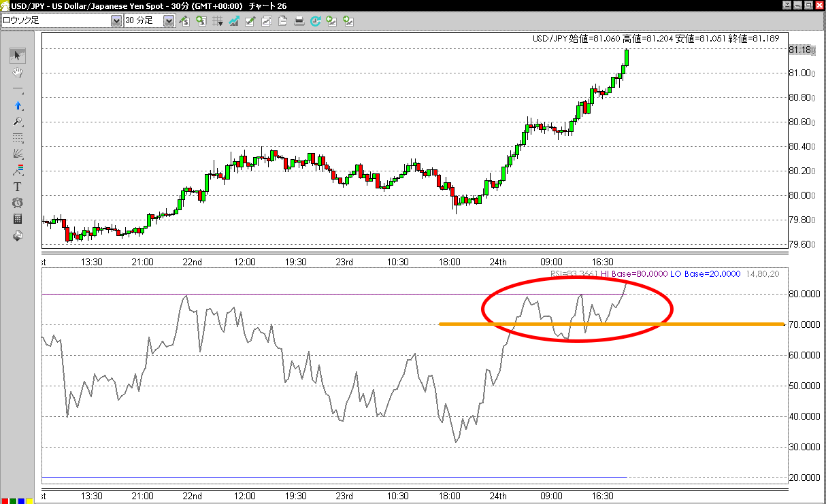
Task: Open the alarm clock alert tool
Action: (x=18, y=203)
